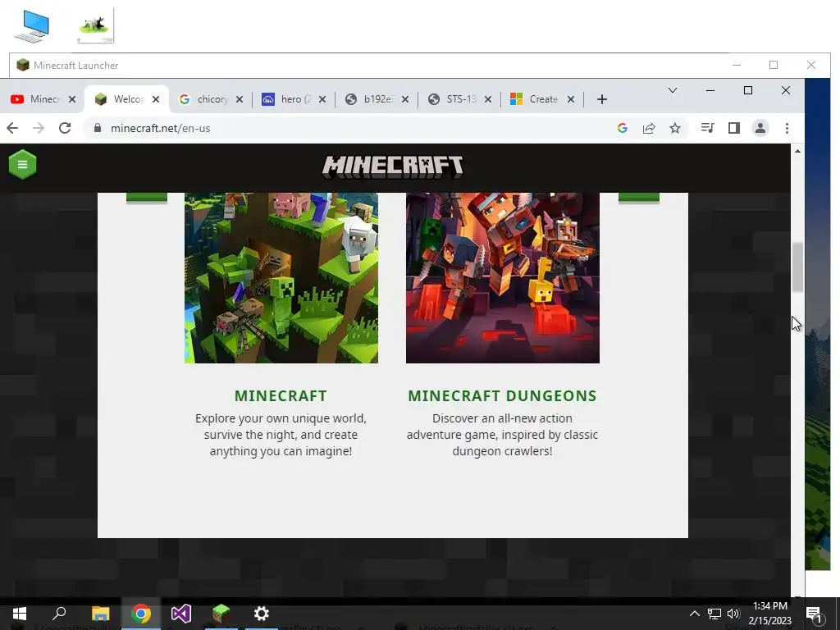The height and width of the screenshot is (630, 840).
Task: Close the STS-13 tab
Action: 488,99
